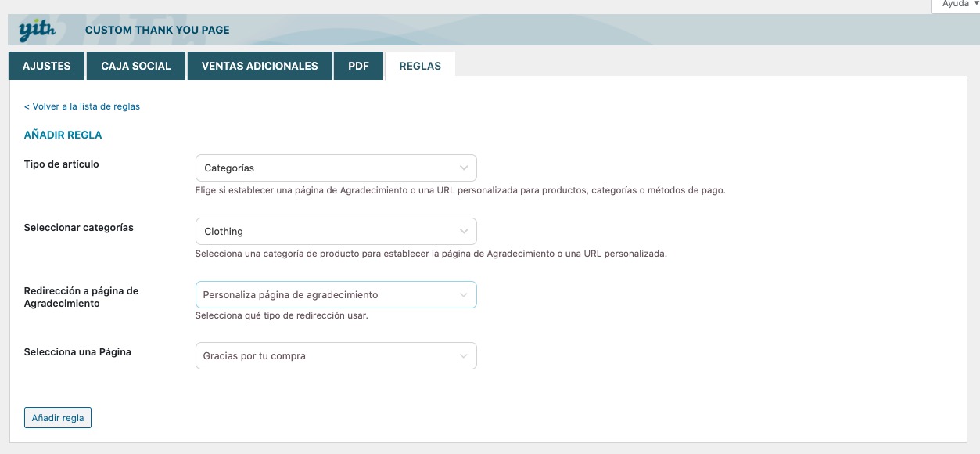Go to the VENTAS ADICIONALES tab
Image resolution: width=980 pixels, height=454 pixels.
(x=260, y=66)
